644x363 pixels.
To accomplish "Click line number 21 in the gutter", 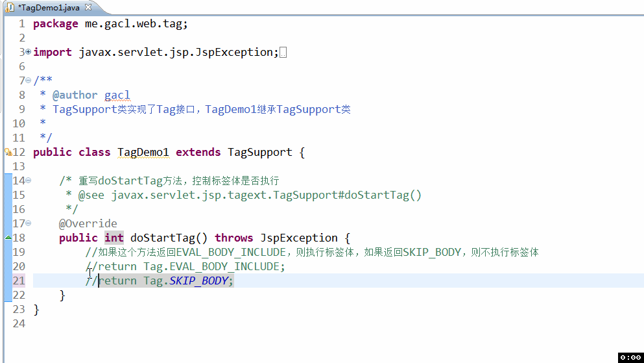I will [19, 281].
